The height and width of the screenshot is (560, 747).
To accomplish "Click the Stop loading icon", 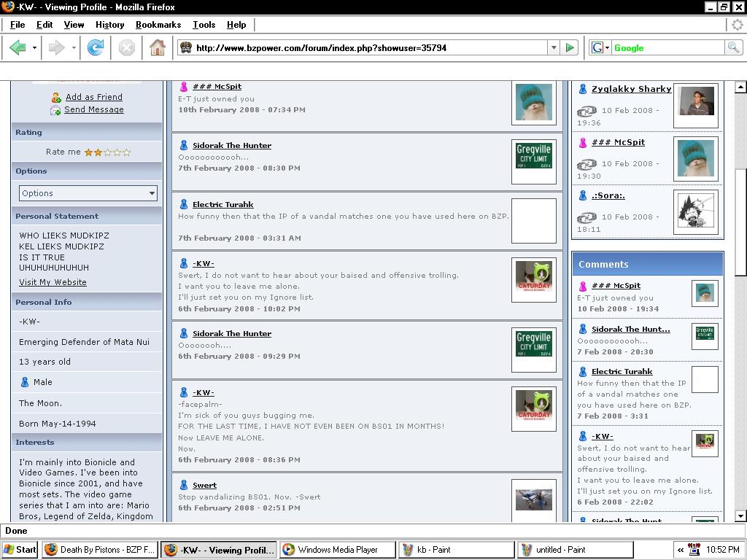I will (127, 47).
